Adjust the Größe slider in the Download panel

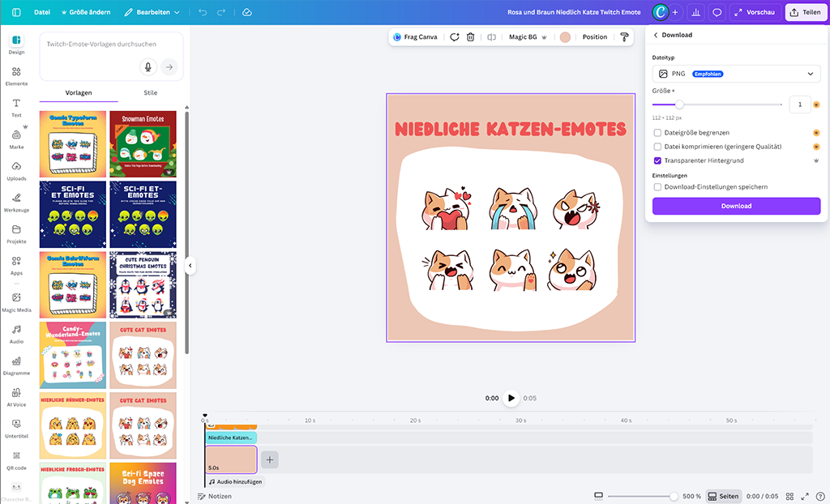679,104
